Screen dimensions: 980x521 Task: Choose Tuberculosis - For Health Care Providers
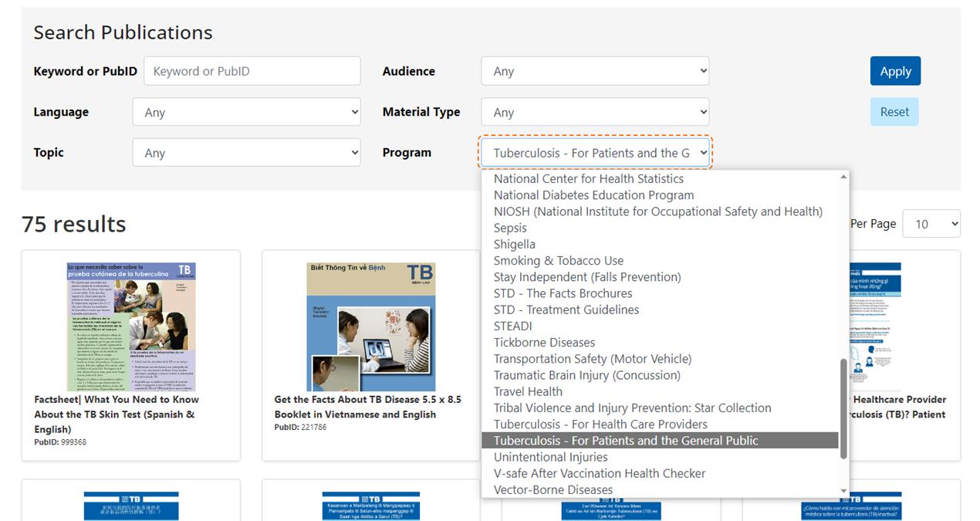click(660, 425)
